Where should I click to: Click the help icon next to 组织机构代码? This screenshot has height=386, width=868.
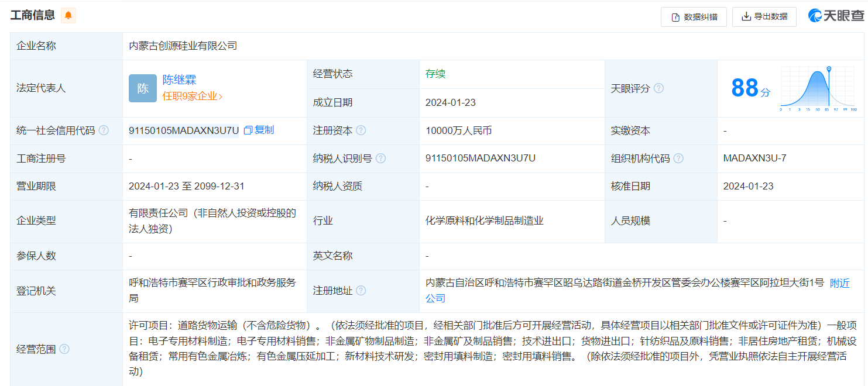(678, 158)
